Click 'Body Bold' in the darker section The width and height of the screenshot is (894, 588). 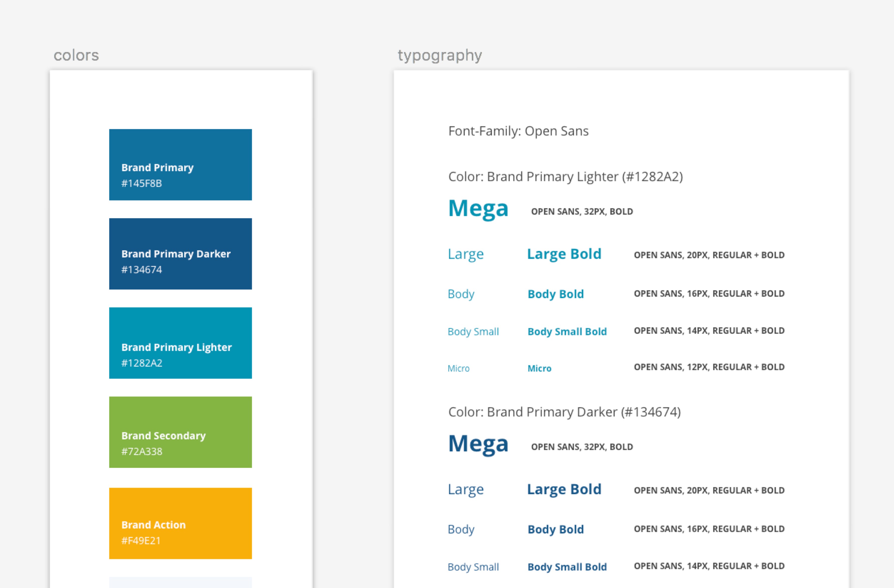click(555, 529)
